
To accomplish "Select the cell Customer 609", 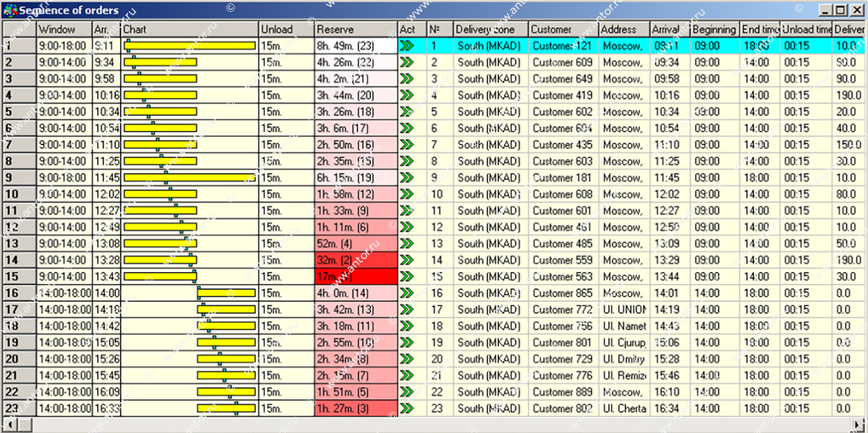I will pos(563,62).
